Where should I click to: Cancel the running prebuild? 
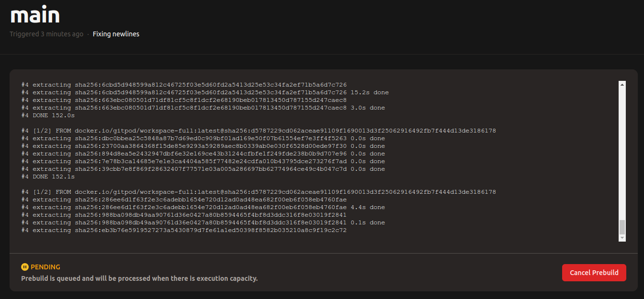[594, 272]
